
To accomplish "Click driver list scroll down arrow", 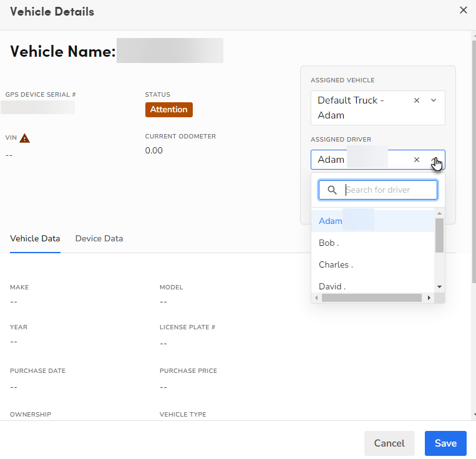I will (x=439, y=287).
